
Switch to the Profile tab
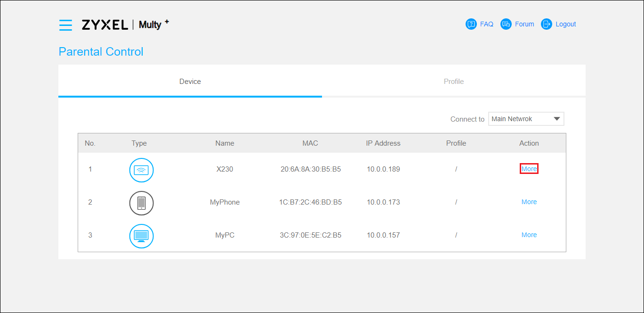[x=454, y=81]
